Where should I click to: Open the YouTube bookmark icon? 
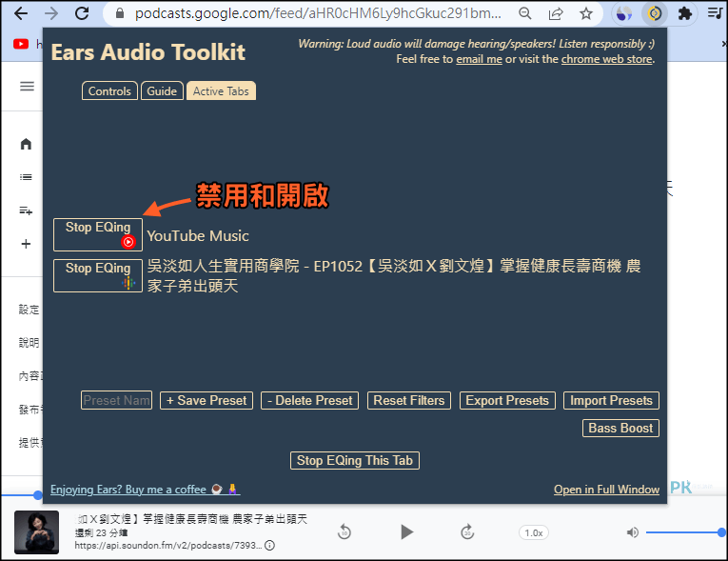click(x=20, y=44)
